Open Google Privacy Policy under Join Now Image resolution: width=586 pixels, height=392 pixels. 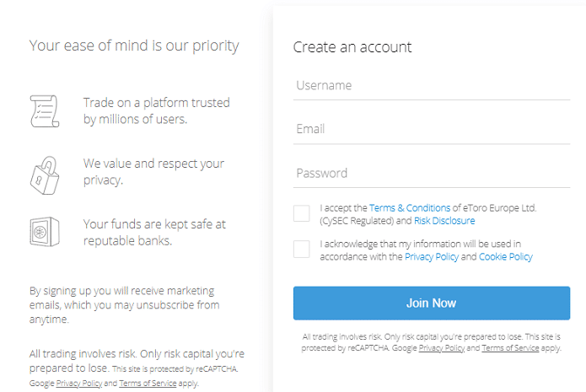click(x=441, y=348)
